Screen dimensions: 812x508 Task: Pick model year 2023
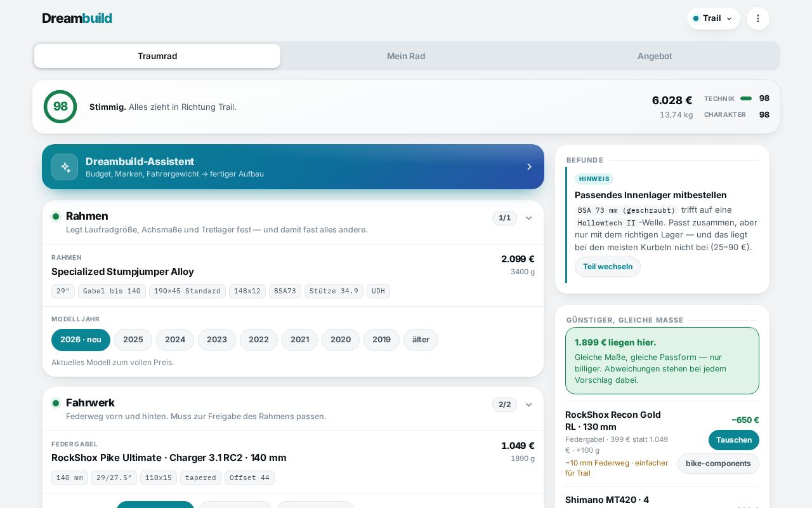(217, 340)
